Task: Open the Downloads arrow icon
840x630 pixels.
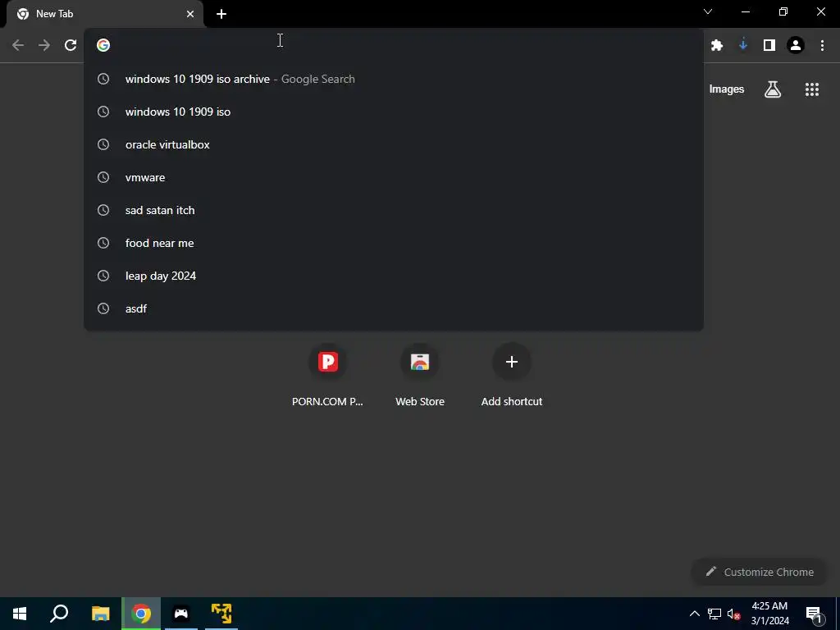Action: pyautogui.click(x=743, y=45)
